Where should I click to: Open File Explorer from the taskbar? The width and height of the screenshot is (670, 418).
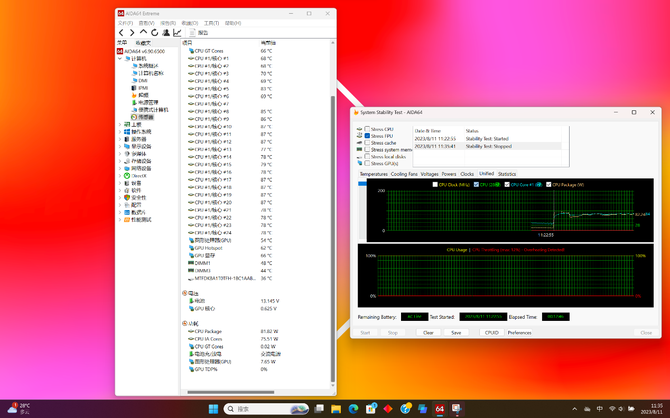336,409
